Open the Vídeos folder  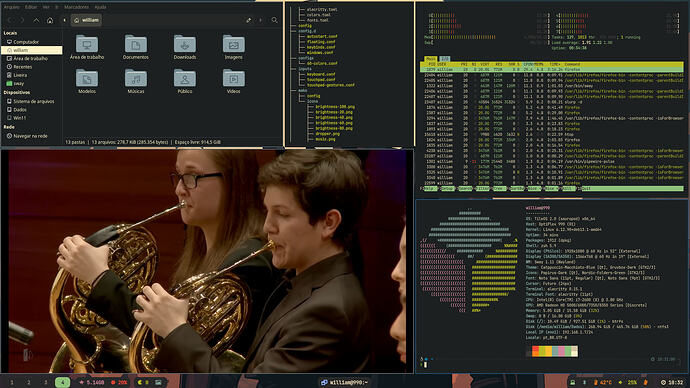pyautogui.click(x=234, y=81)
